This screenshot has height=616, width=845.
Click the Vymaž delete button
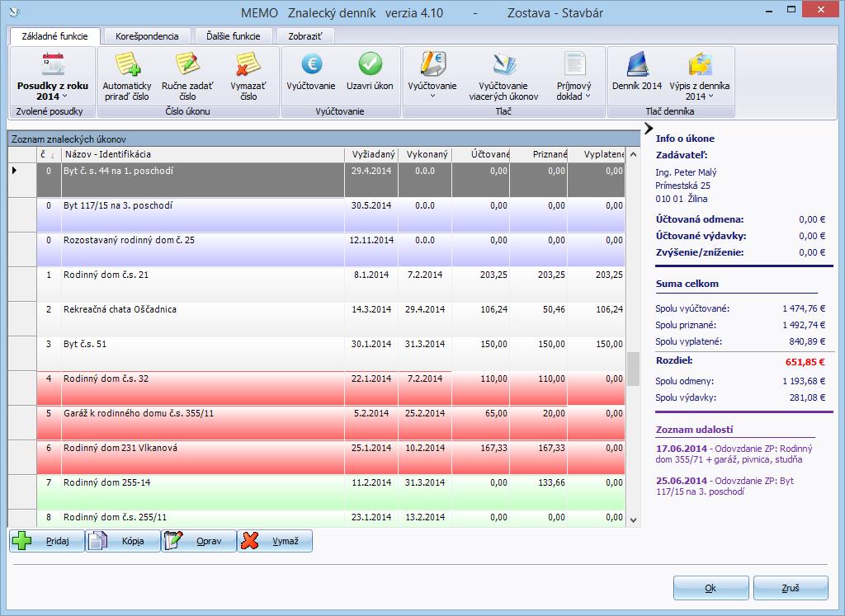[x=275, y=541]
